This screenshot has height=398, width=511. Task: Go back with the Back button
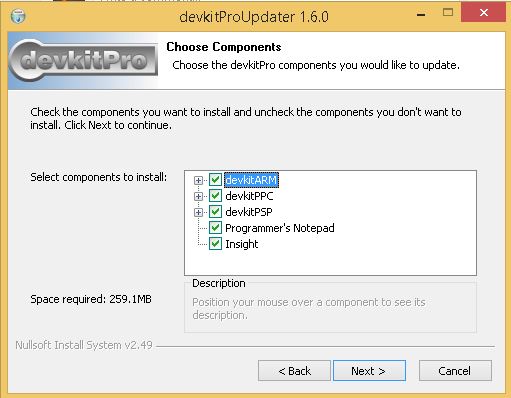click(x=294, y=371)
